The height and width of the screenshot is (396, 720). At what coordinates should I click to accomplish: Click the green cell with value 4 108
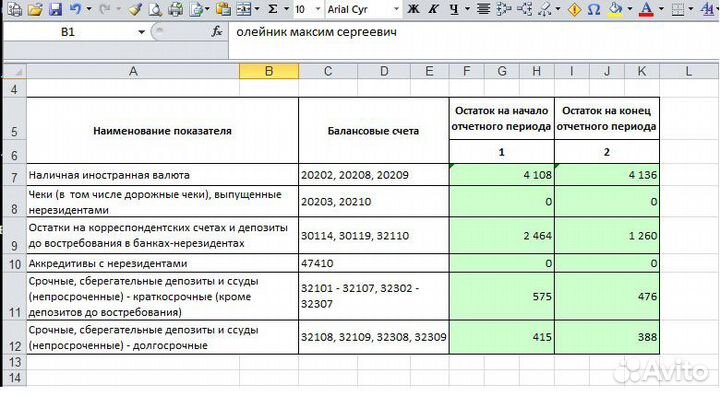502,175
